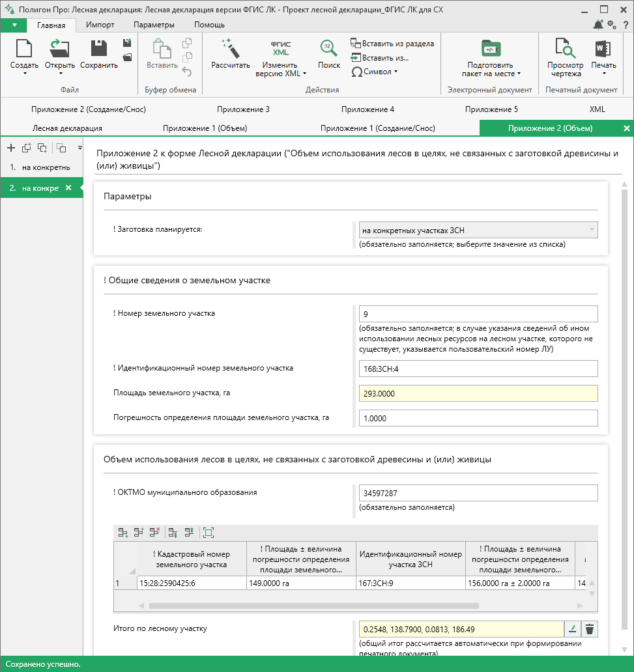Add new section with plus icon
This screenshot has width=634, height=672.
click(x=11, y=148)
